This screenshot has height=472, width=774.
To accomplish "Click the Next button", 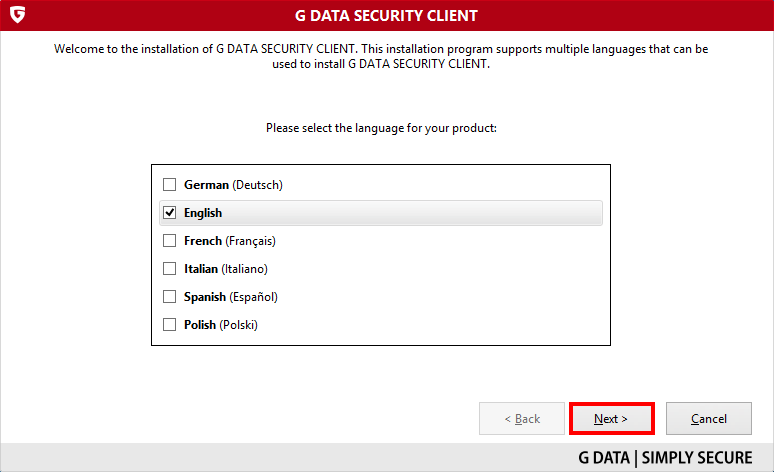I will click(x=612, y=419).
